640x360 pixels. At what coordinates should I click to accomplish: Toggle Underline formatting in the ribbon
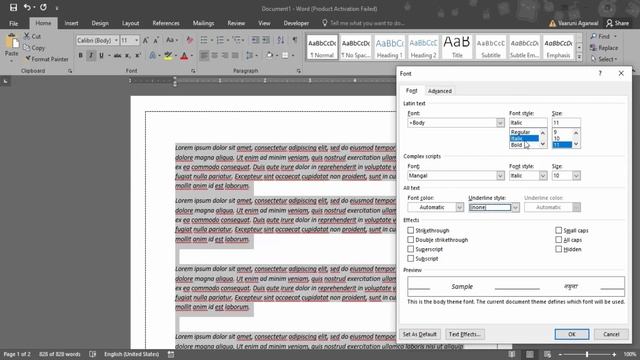coord(101,56)
